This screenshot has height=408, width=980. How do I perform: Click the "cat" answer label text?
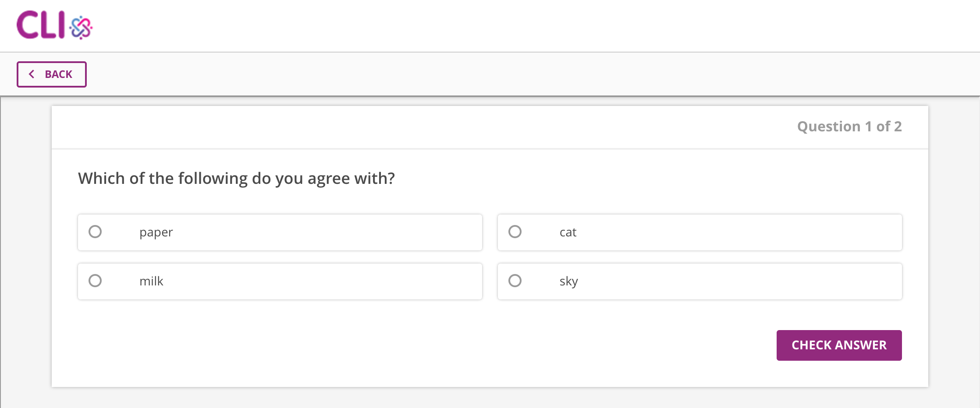tap(568, 232)
